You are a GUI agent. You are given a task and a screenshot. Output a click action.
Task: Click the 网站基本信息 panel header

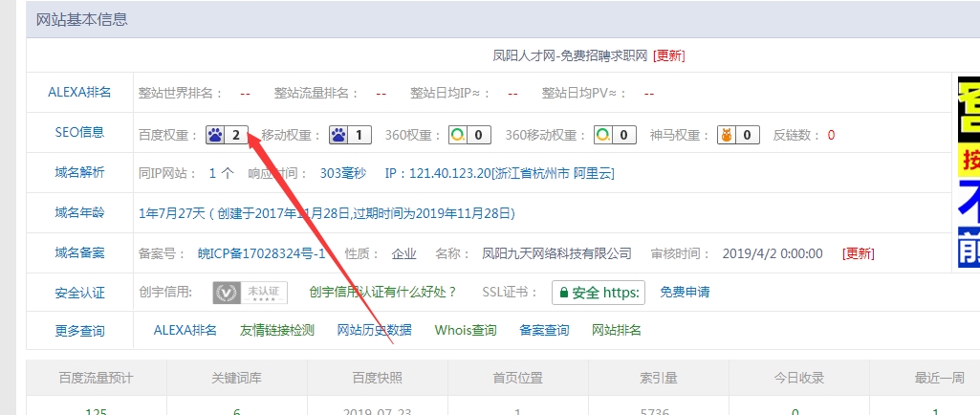(x=503, y=19)
